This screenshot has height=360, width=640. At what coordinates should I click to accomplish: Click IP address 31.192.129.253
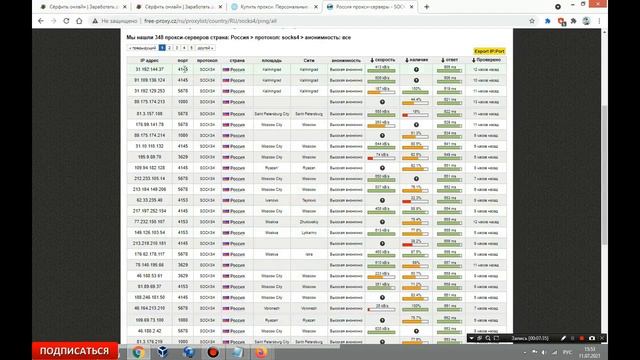click(149, 91)
